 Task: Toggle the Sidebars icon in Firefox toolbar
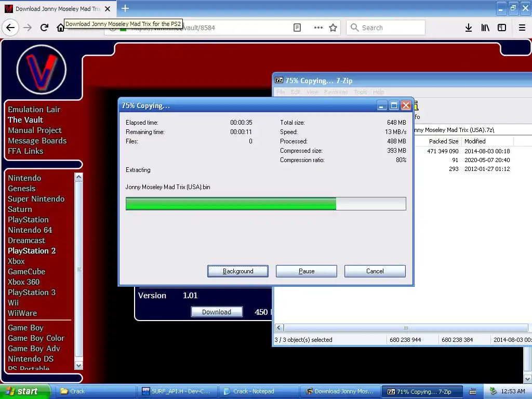pos(502,28)
